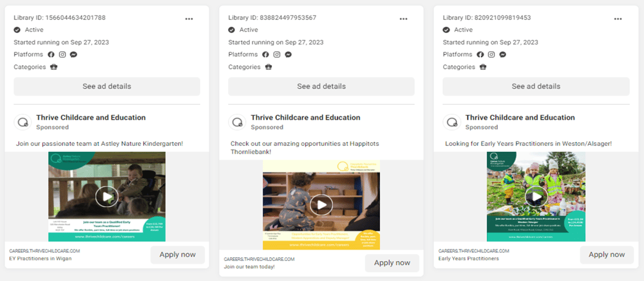Open Thrive Childcare and Education page name on Weston/Alsager ad
The image size is (644, 281).
coord(520,117)
